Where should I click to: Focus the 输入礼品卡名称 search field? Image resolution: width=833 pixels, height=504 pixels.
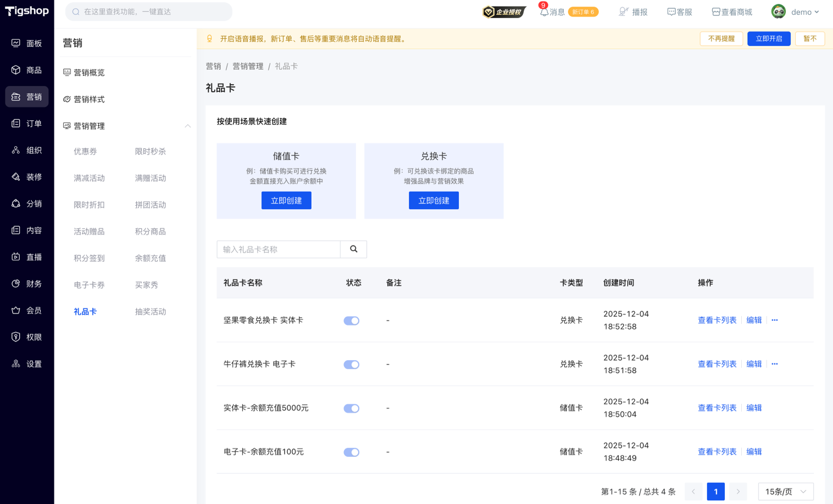point(279,249)
